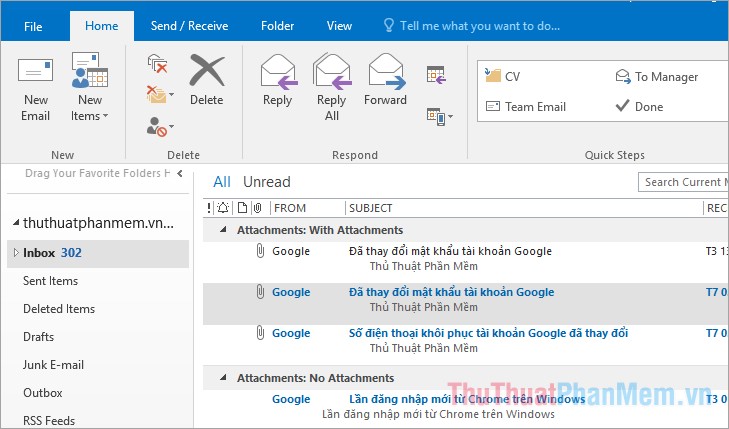Screen dimensions: 729x429
Task: Open Sent Items folder
Action: (x=51, y=281)
